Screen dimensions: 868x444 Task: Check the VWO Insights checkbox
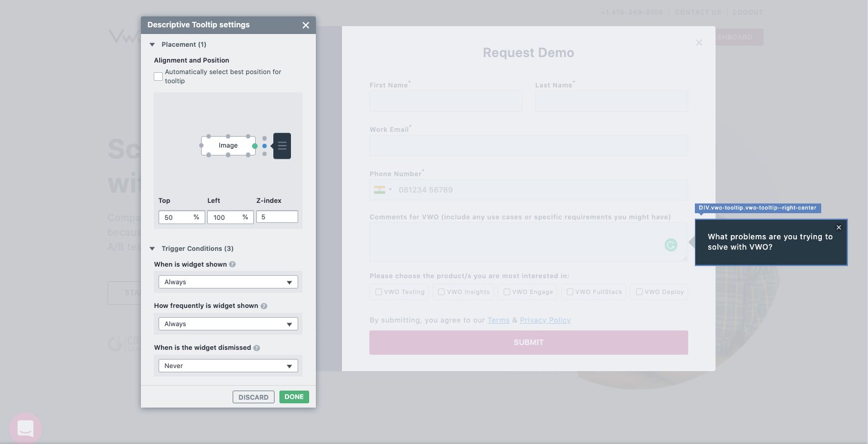[442, 292]
